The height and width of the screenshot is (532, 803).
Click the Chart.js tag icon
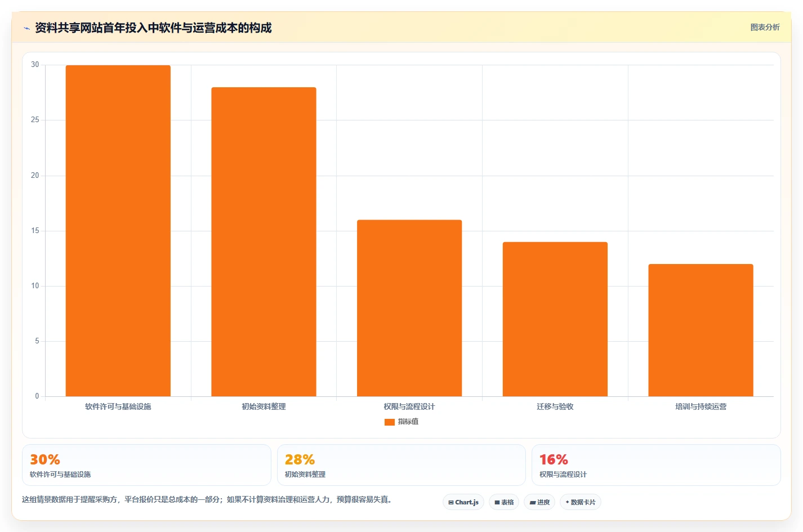pos(451,502)
